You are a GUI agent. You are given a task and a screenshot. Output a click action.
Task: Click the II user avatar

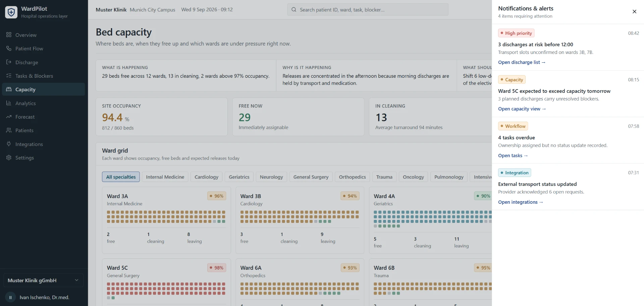(x=10, y=297)
